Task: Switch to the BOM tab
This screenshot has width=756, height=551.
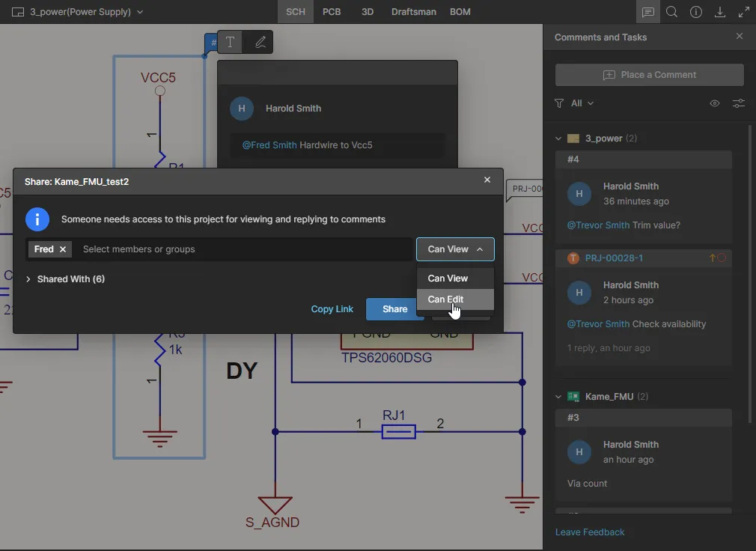Action: tap(460, 12)
